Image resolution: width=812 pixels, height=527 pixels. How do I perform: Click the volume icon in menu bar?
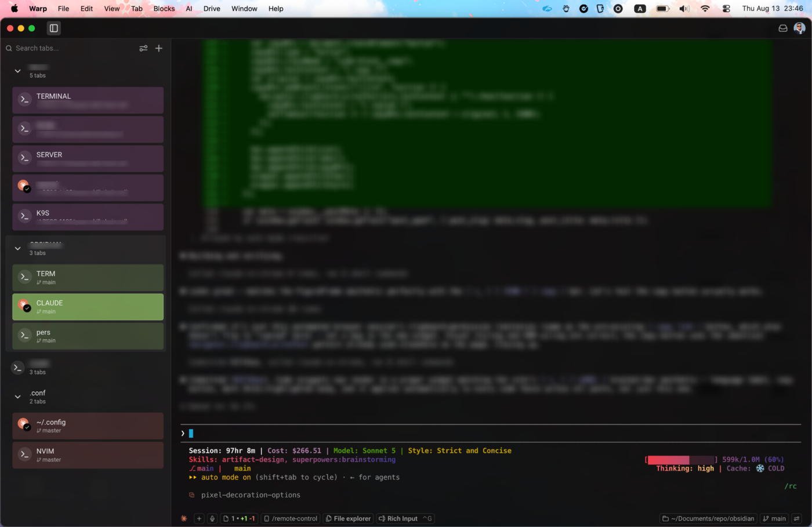(684, 9)
